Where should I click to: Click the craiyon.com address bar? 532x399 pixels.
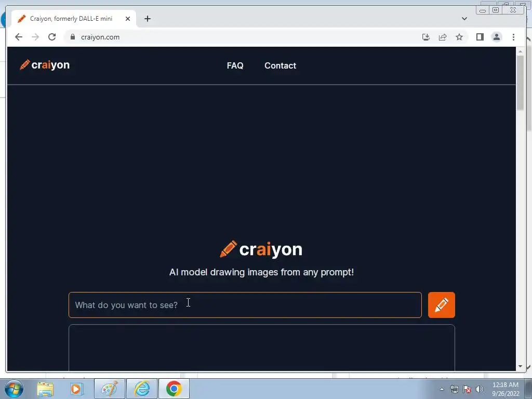(x=244, y=37)
